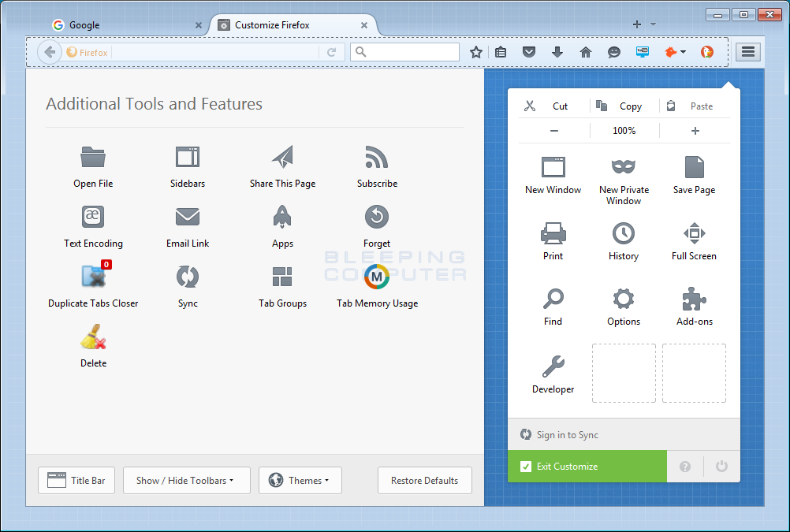Select the Save Page icon
The height and width of the screenshot is (532, 790).
coord(695,167)
